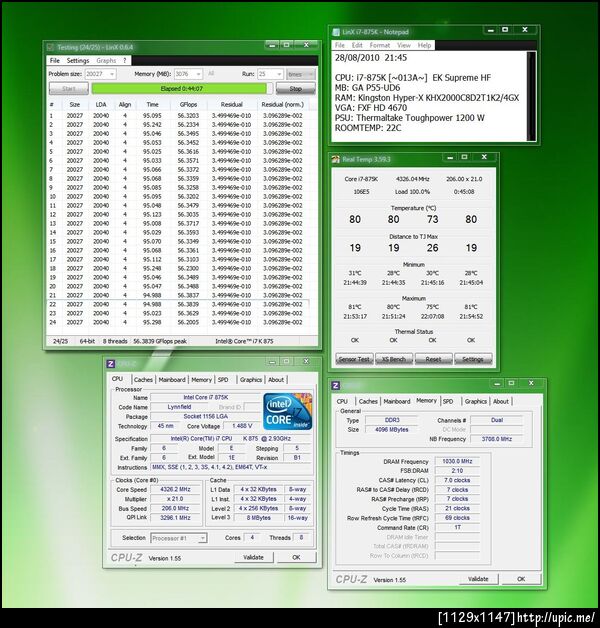Switch to About tab in CPU-Z CPU window
The height and width of the screenshot is (628, 600).
coord(276,380)
